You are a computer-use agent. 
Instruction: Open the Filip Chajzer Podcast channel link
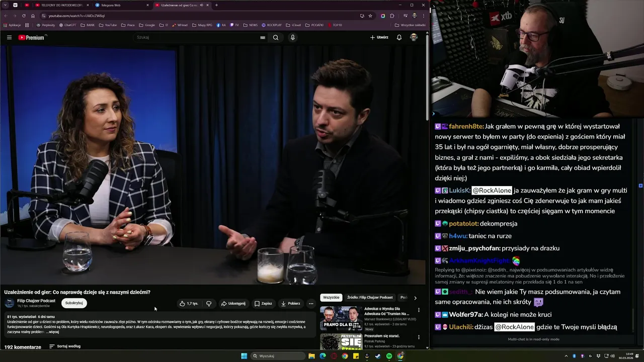click(x=36, y=301)
